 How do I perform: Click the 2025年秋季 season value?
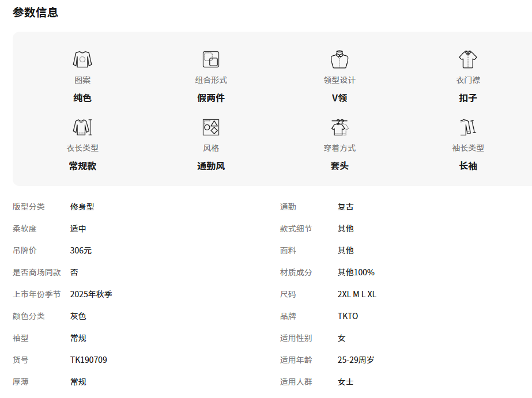(x=91, y=294)
